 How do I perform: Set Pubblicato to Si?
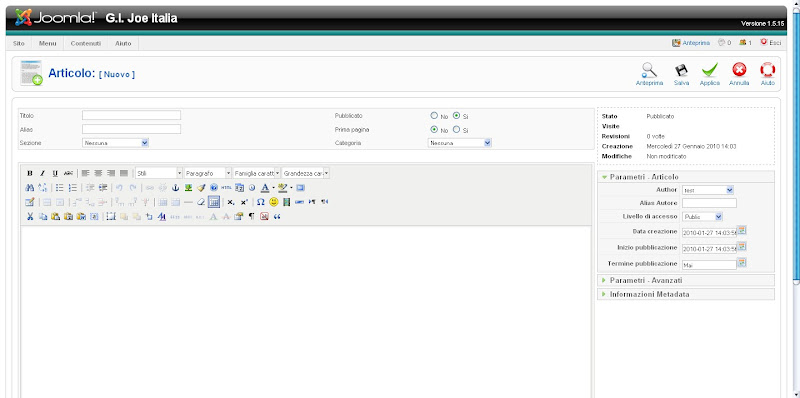point(457,116)
